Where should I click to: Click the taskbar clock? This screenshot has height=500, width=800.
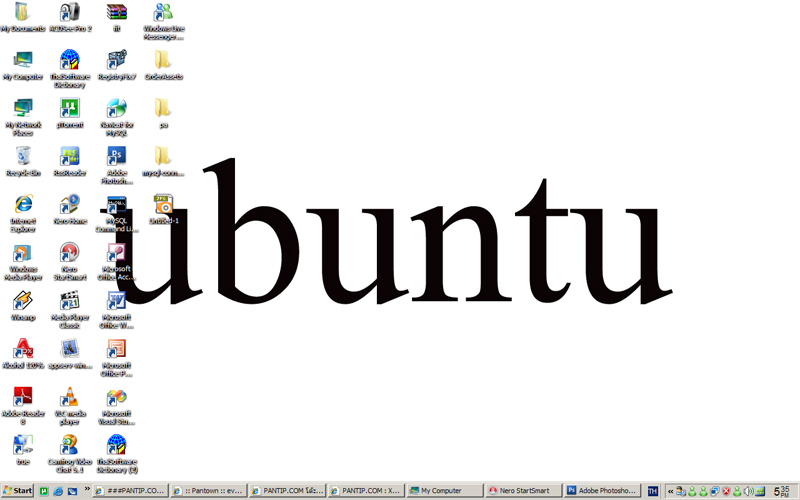pyautogui.click(x=782, y=491)
